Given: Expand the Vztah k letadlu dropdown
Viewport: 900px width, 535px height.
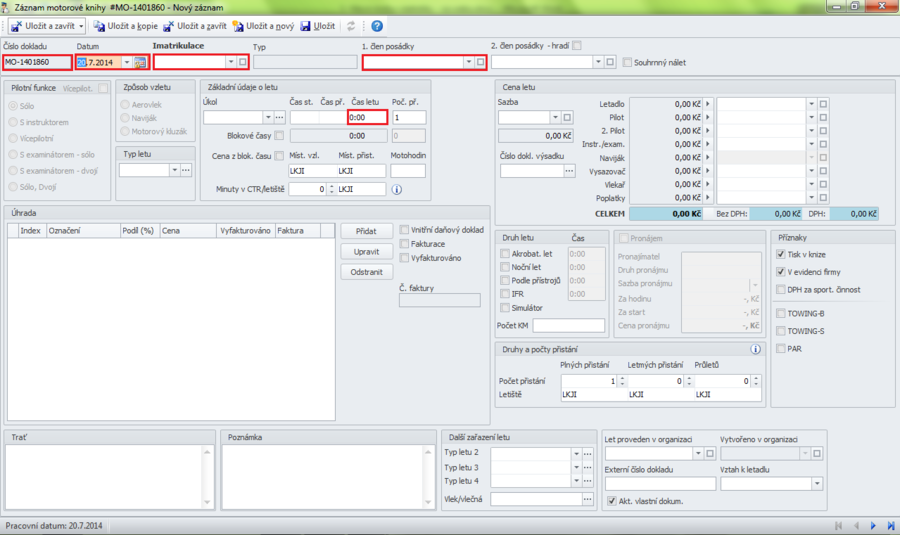Looking at the screenshot, I should (x=817, y=484).
